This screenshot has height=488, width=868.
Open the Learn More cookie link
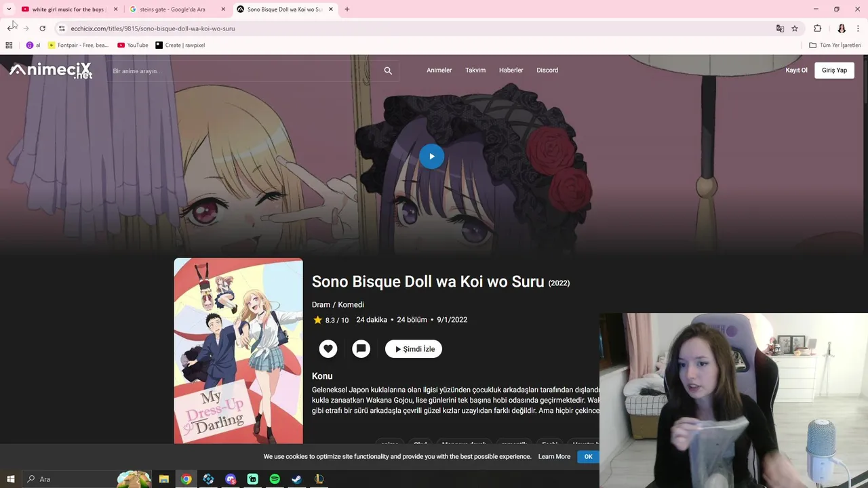click(x=554, y=457)
